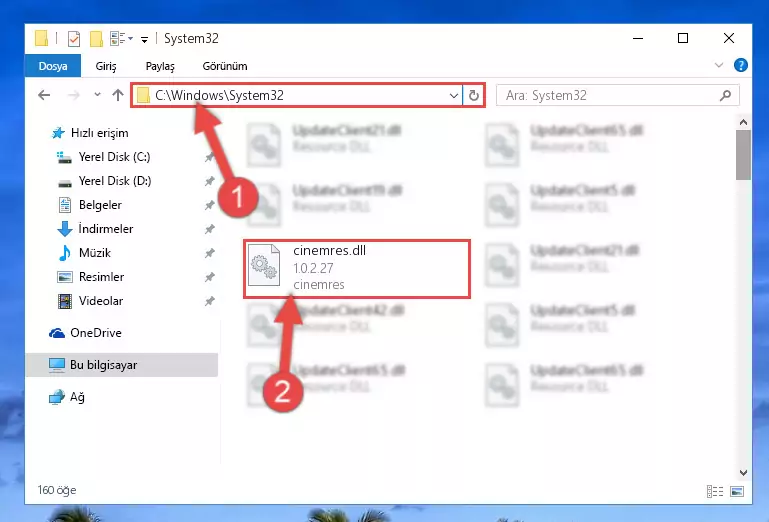769x522 pixels.
Task: Select OneDrive in navigation pane
Action: [96, 333]
